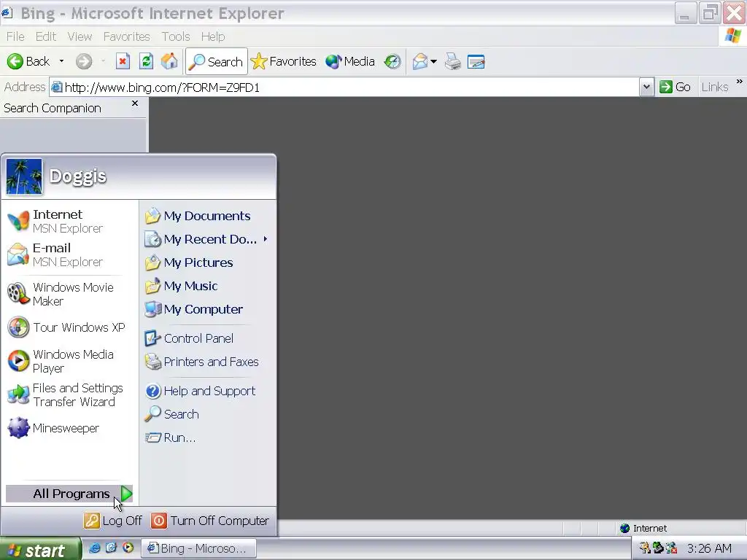The image size is (747, 560).
Task: Click the History clock icon
Action: (x=392, y=61)
